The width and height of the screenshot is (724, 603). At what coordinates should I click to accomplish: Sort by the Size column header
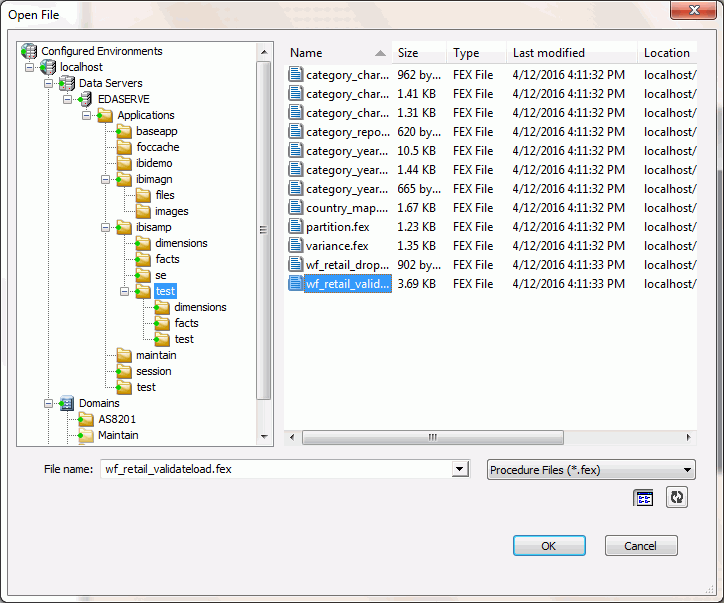point(419,53)
